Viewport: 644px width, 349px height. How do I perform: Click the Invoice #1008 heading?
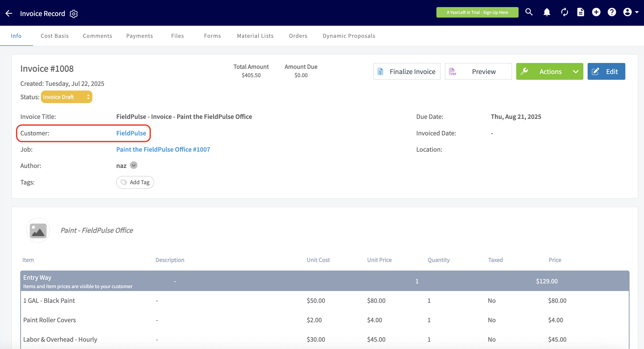click(x=47, y=68)
